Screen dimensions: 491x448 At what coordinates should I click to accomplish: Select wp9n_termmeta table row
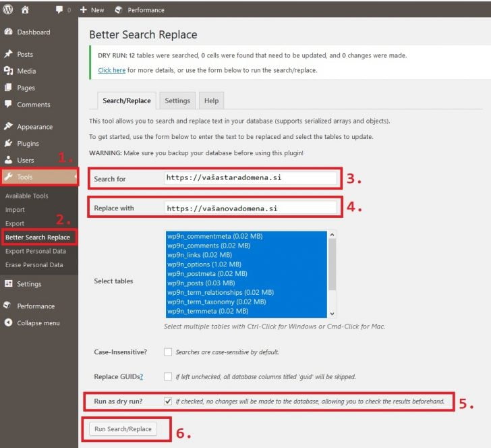(x=246, y=311)
